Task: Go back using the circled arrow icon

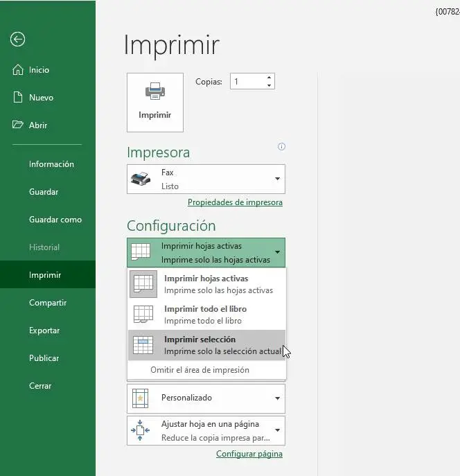Action: tap(17, 39)
